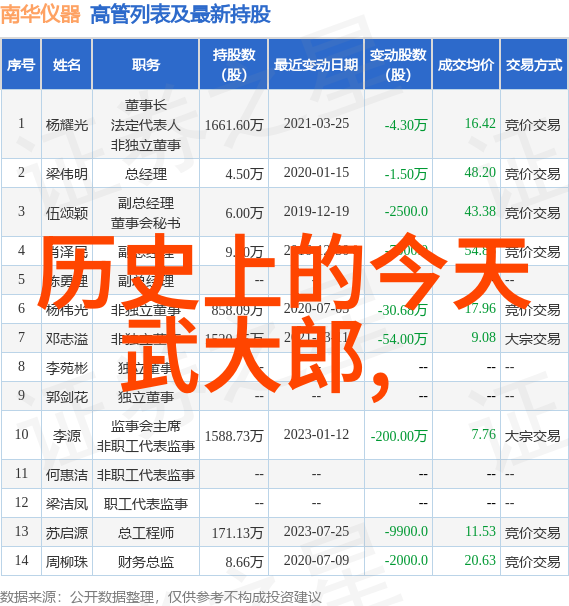This screenshot has width=569, height=606.
Task: Select executive name 杨耀光
Action: click(x=67, y=125)
